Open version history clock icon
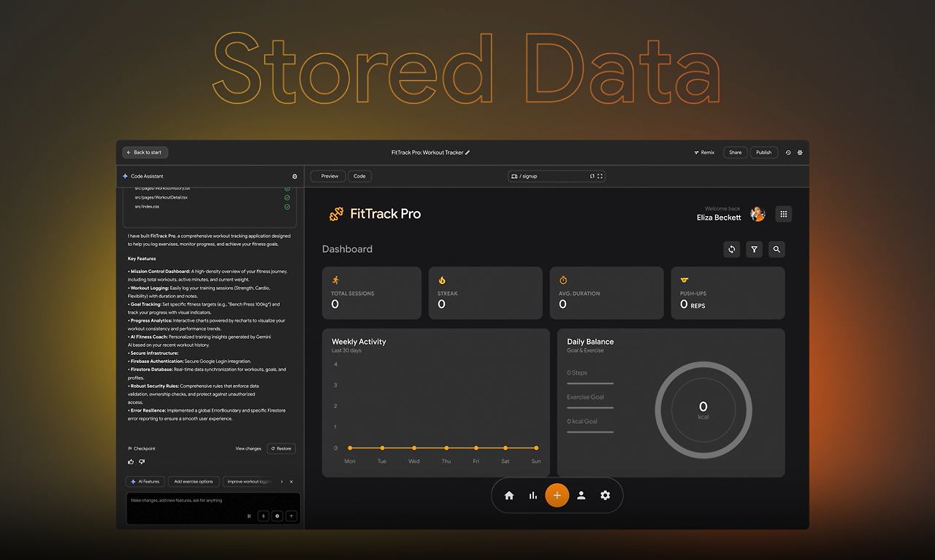 click(788, 153)
